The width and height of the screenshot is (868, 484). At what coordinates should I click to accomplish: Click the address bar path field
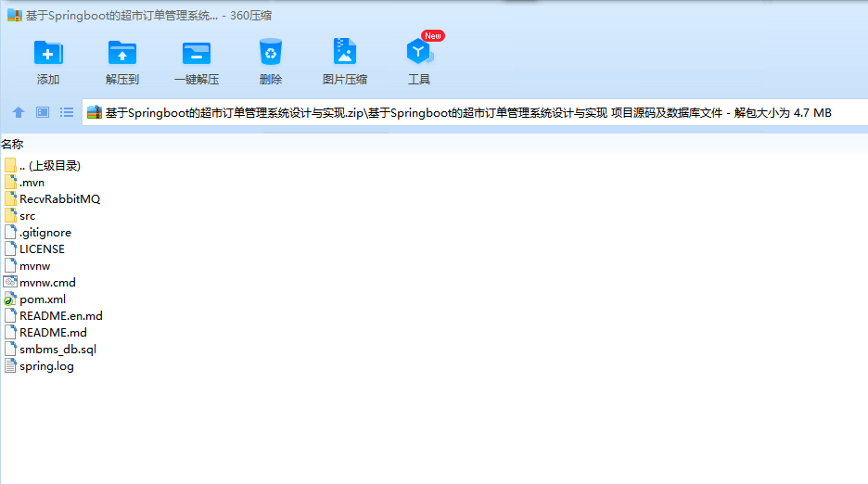pyautogui.click(x=475, y=112)
